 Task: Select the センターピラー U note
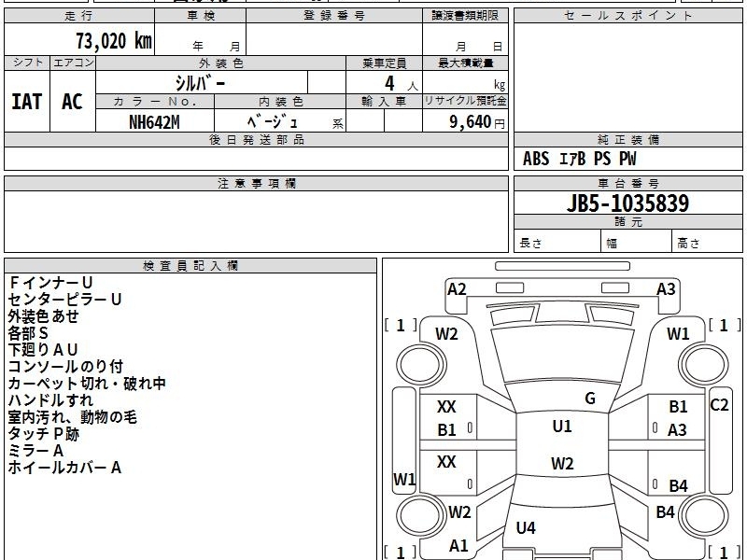[64, 299]
